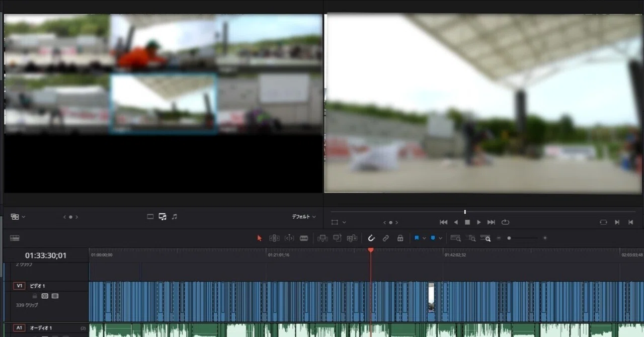Image resolution: width=644 pixels, height=337 pixels.
Task: Click the 339 クリップ count label
Action: click(x=27, y=305)
